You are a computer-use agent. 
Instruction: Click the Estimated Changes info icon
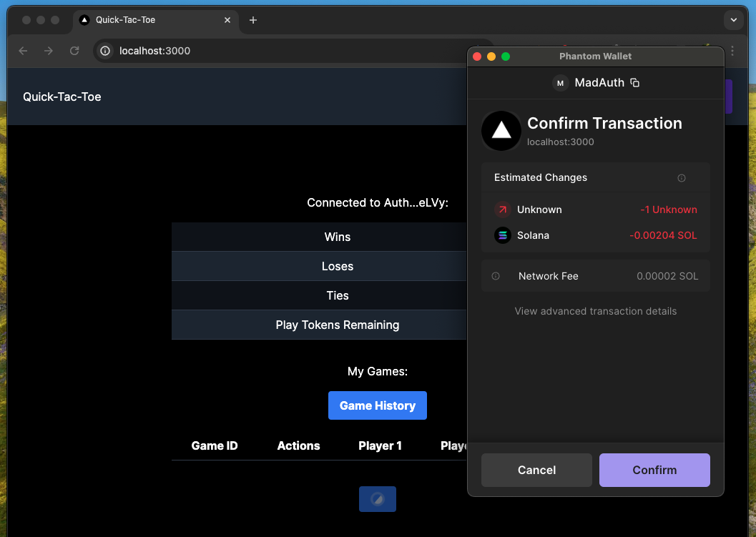click(682, 178)
